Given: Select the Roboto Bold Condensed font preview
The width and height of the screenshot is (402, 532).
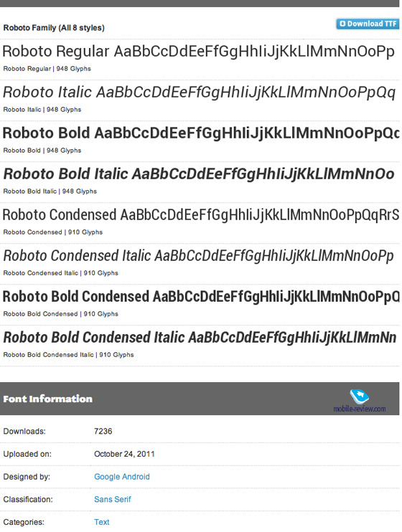Looking at the screenshot, I should [x=201, y=297].
